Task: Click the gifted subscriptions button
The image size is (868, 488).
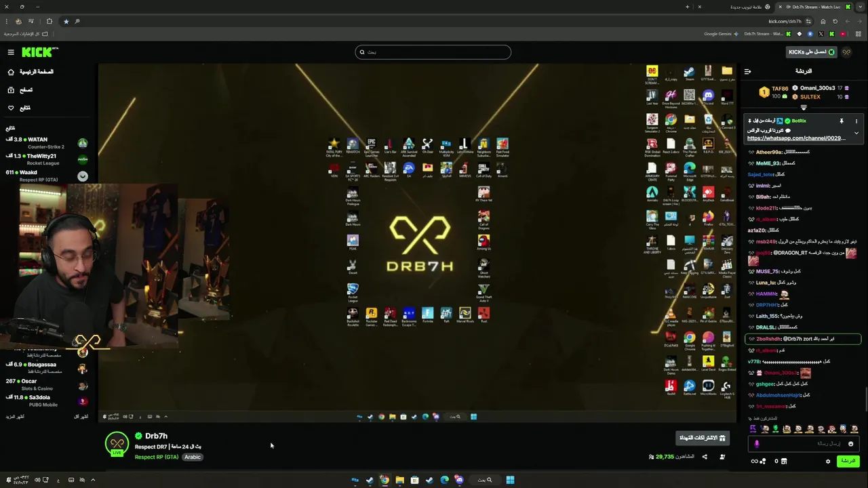Action: (x=703, y=438)
